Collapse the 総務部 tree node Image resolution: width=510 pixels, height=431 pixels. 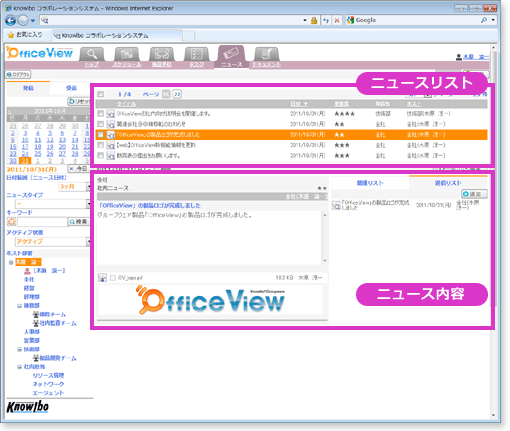(20, 306)
